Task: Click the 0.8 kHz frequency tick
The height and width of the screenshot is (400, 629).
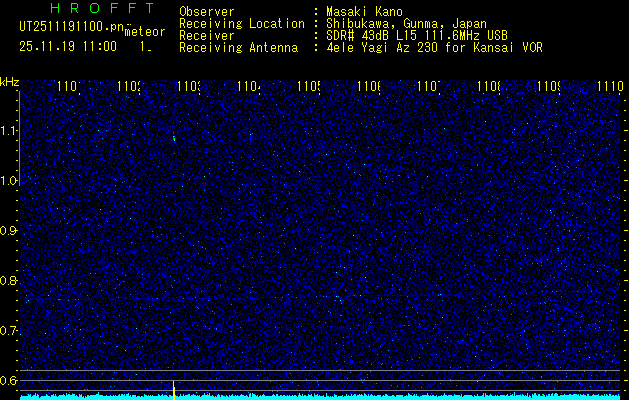Action: pos(9,281)
